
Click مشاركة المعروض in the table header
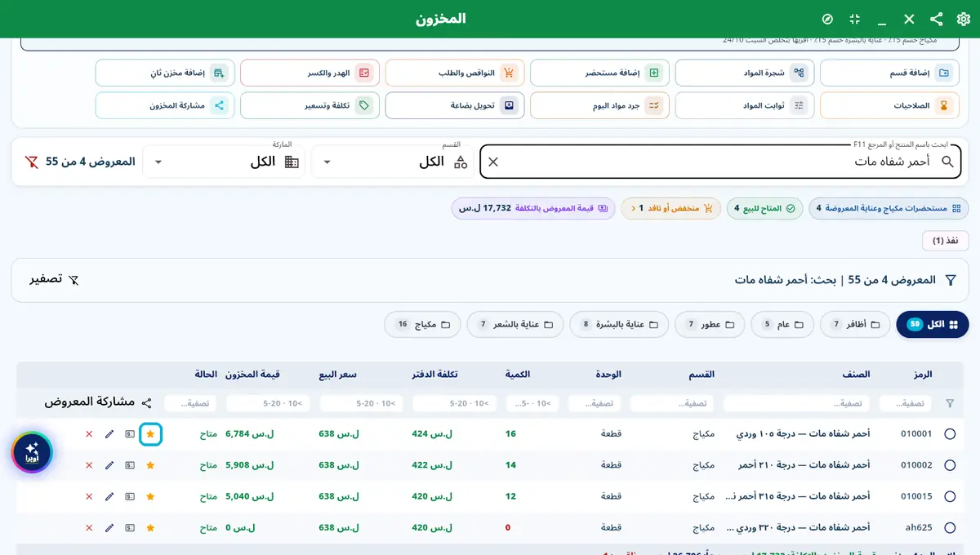[x=98, y=402]
